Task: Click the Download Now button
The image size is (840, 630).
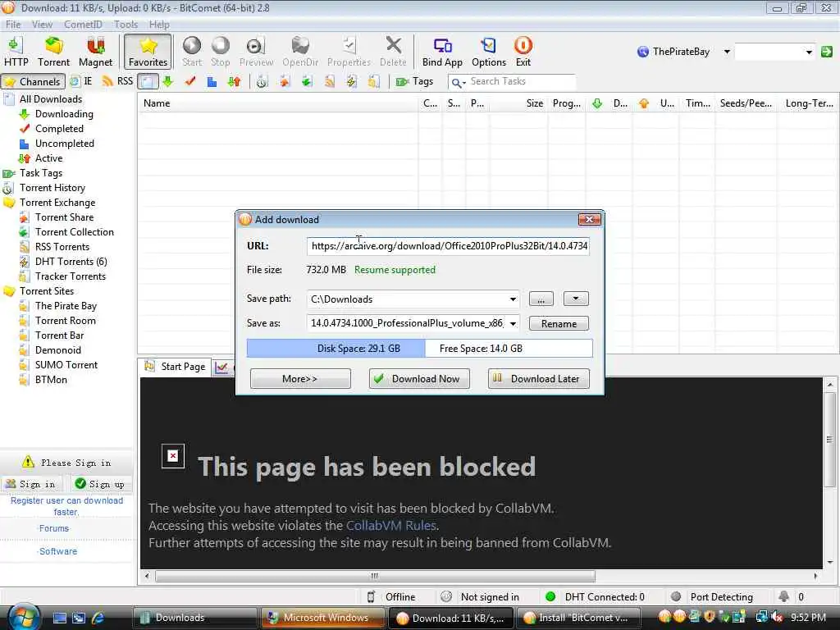Action: point(419,379)
